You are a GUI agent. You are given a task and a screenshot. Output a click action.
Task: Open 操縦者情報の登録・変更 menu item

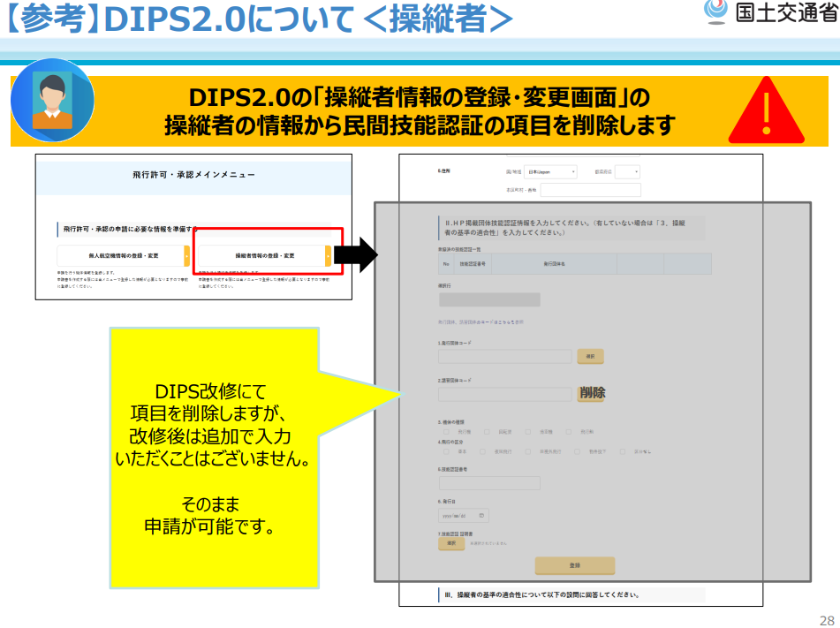pos(261,256)
